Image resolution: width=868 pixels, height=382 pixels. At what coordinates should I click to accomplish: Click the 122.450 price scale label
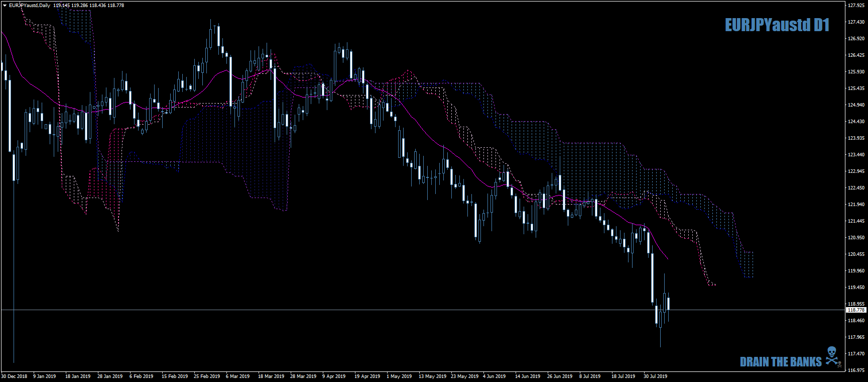click(856, 188)
